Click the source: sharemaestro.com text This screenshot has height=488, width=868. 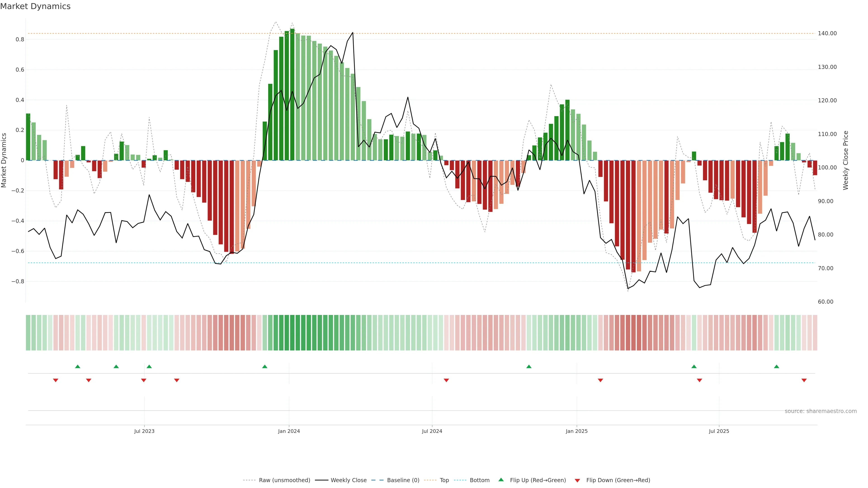click(821, 411)
